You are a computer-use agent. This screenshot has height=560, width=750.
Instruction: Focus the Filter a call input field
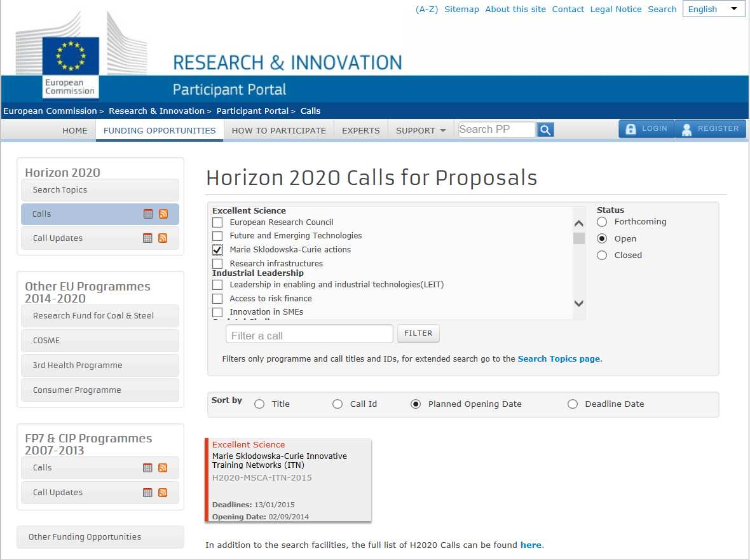point(309,334)
